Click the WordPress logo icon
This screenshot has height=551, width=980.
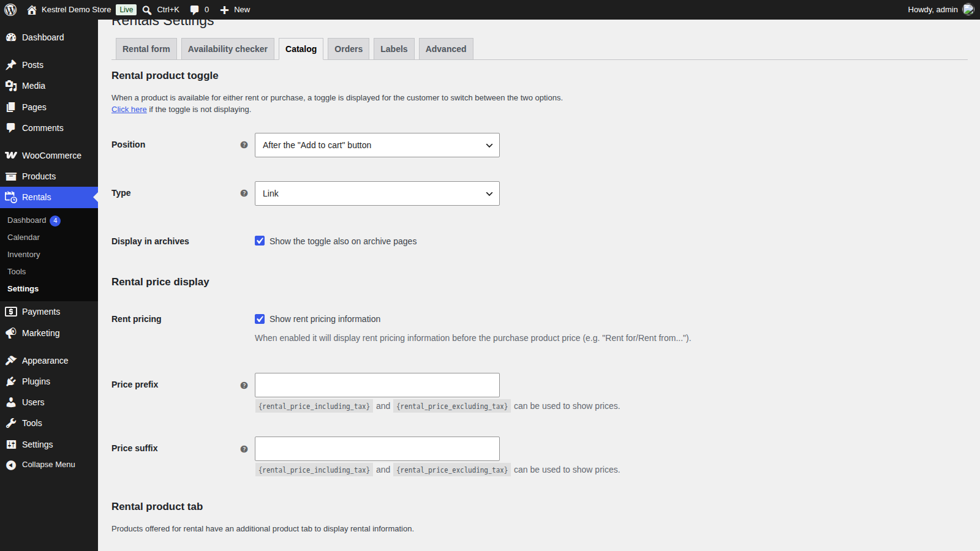coord(10,10)
